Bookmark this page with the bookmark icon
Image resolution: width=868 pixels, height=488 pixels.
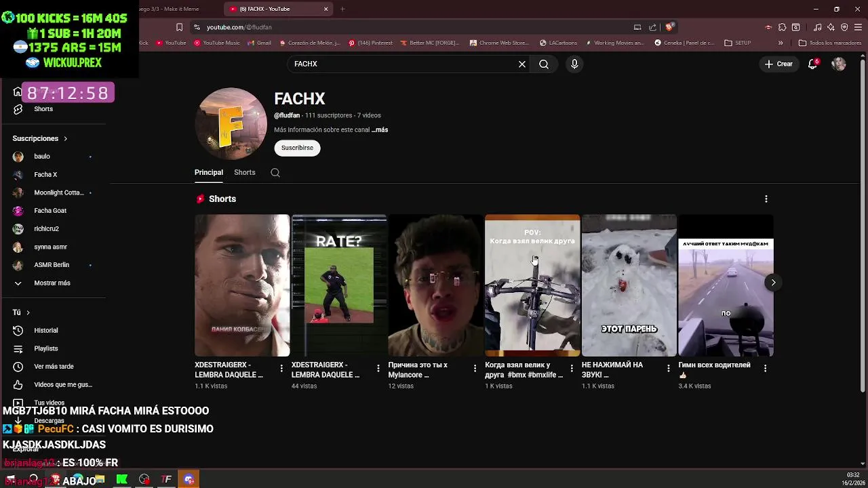[x=179, y=27]
